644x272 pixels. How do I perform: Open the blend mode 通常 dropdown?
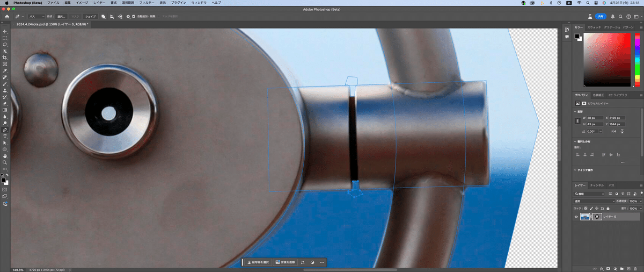[x=594, y=201]
